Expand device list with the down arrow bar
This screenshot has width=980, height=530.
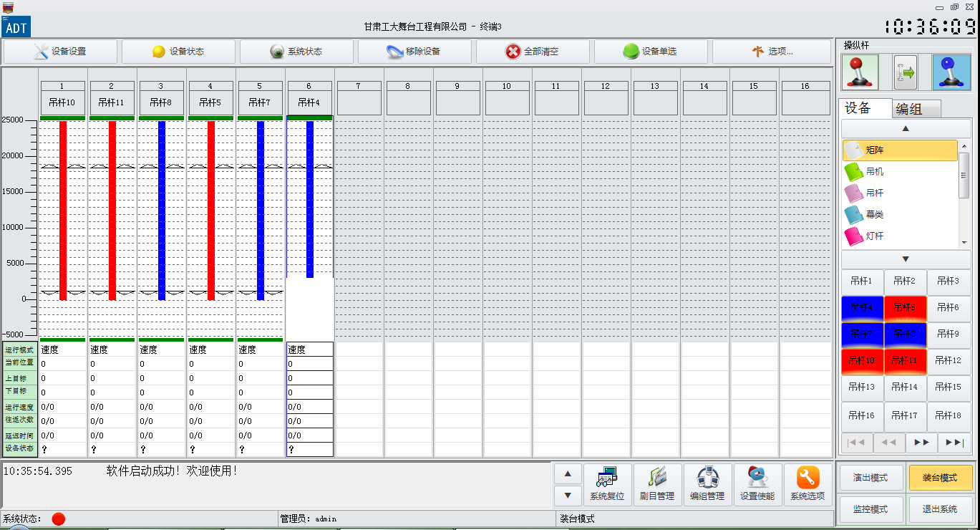pos(906,259)
